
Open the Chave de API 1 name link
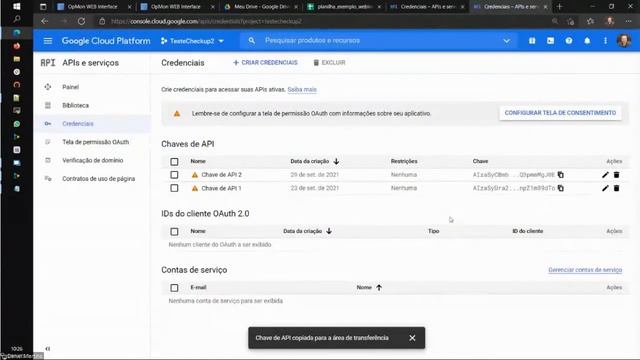tap(221, 188)
